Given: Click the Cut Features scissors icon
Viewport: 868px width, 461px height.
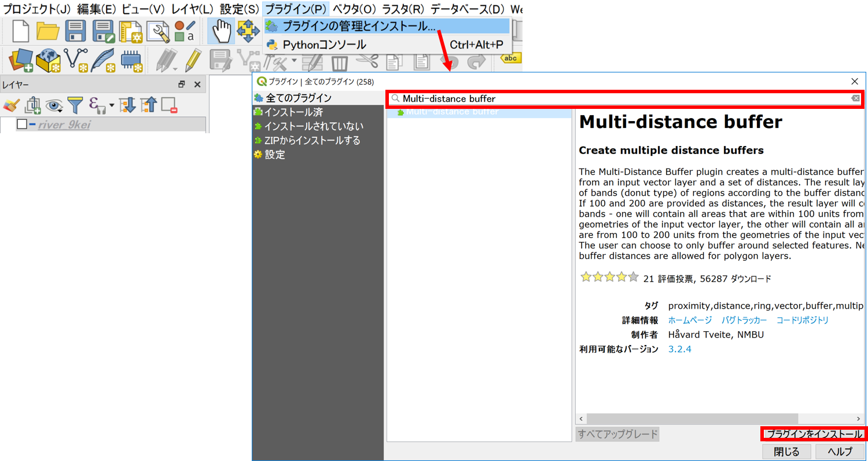Looking at the screenshot, I should point(367,61).
